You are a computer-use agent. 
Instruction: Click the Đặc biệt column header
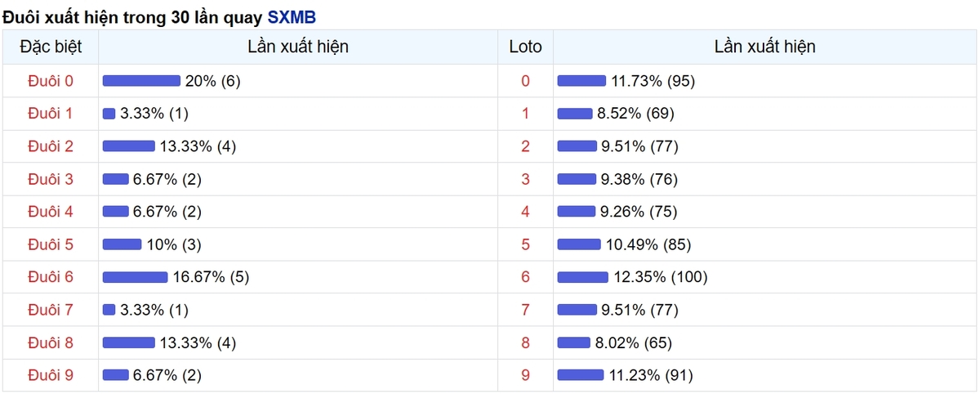tap(51, 47)
